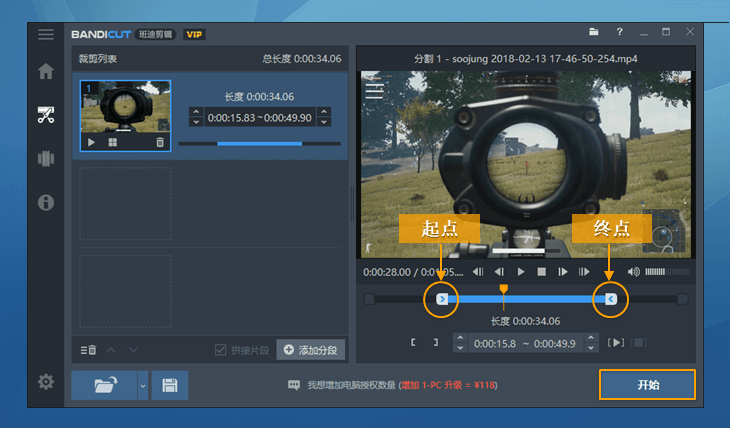Click the 开始 button

(x=647, y=385)
